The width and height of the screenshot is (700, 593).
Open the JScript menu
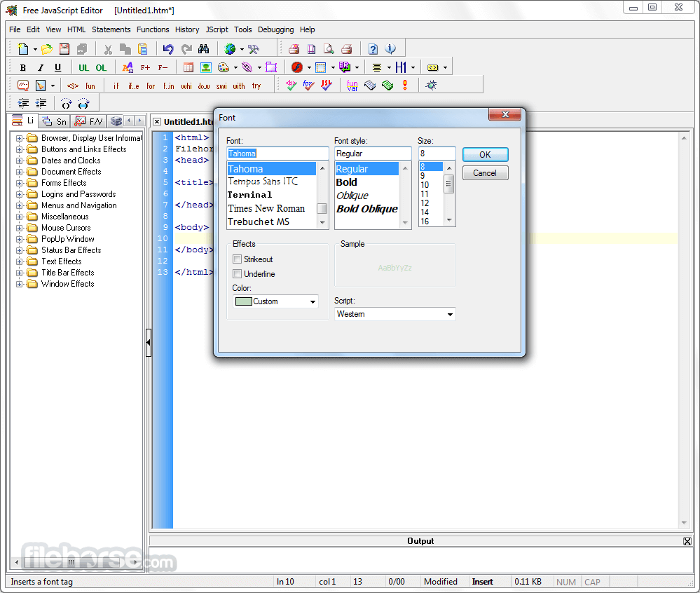[217, 29]
